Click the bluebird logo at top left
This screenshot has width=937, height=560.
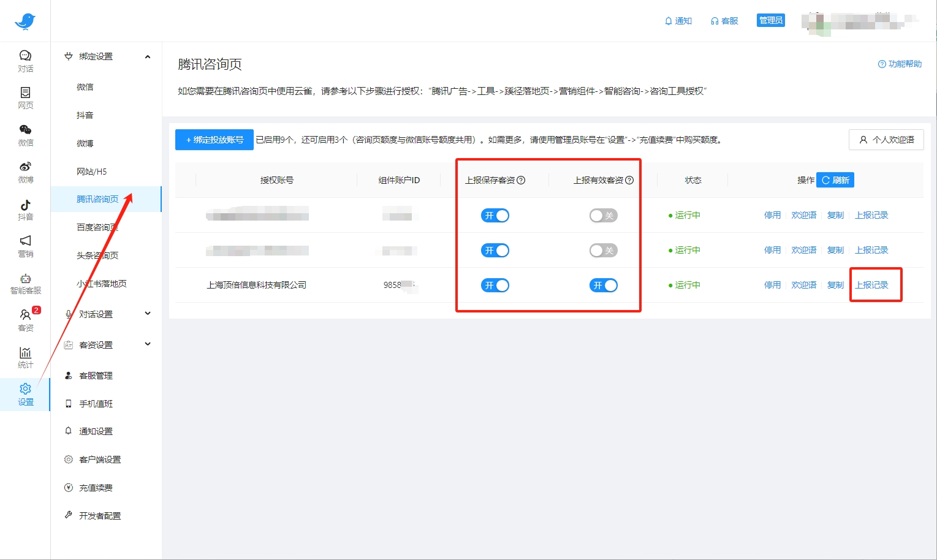(x=25, y=20)
